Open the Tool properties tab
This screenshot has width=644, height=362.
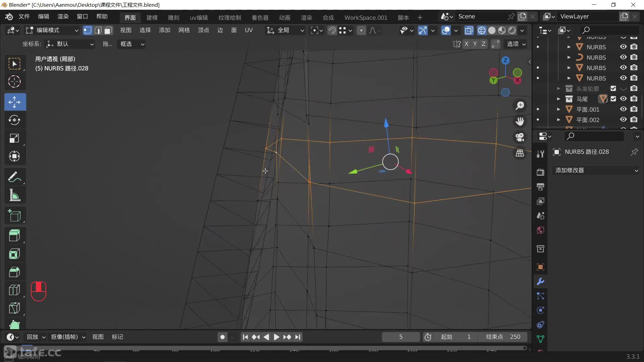coord(540,154)
